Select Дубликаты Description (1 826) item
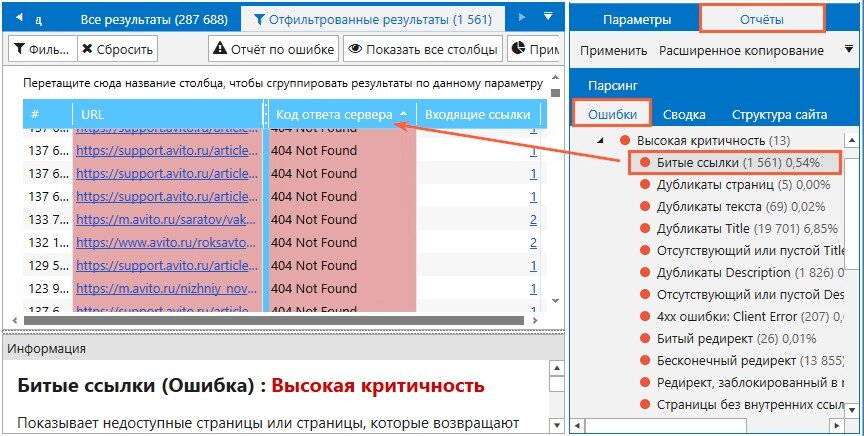Viewport: 864px width, 436px height. [750, 273]
